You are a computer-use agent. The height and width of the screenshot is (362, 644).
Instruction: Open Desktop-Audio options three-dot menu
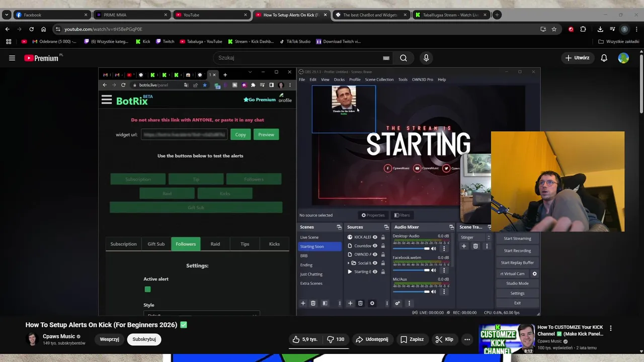444,248
